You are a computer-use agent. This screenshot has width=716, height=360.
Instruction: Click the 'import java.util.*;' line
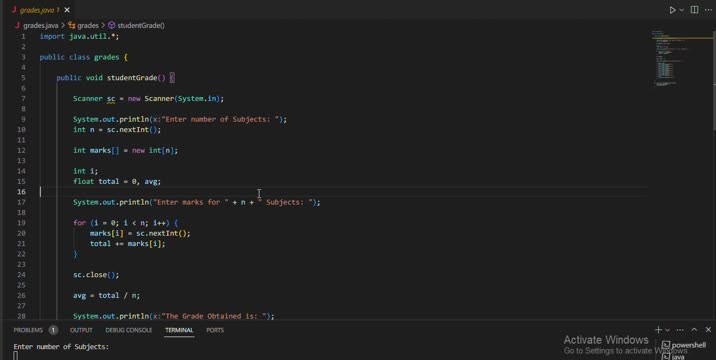click(79, 36)
